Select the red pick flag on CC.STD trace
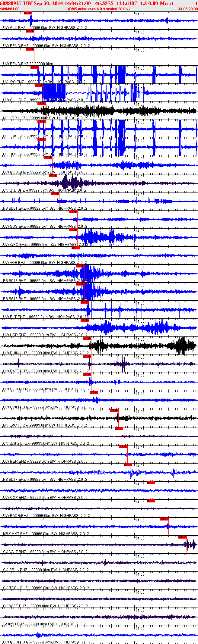 click(53, 176)
